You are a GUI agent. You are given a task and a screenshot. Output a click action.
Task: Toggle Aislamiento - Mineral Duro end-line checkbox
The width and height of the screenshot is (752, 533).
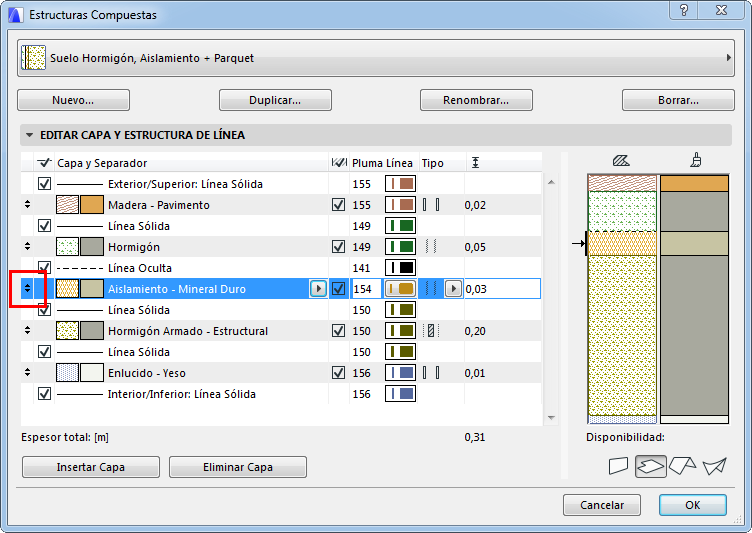[x=339, y=289]
